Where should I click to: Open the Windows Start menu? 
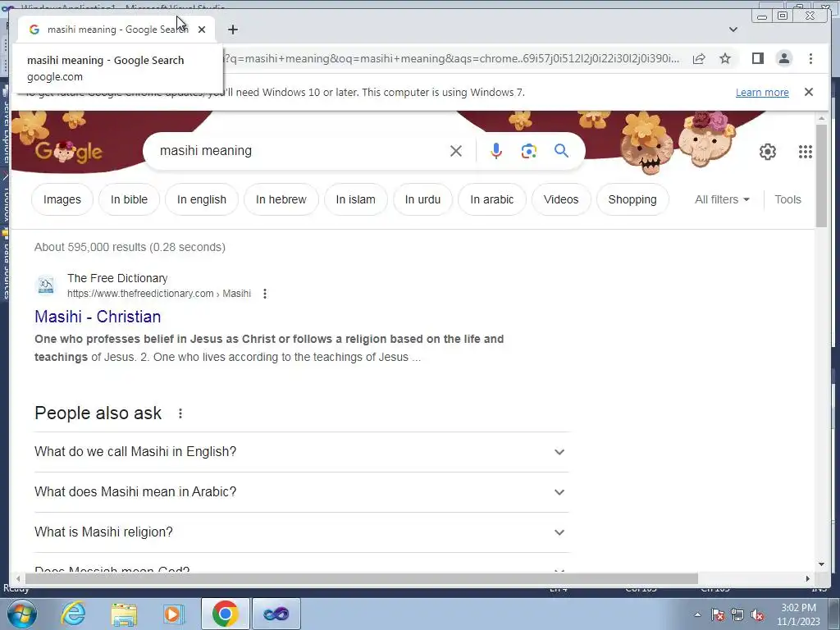pyautogui.click(x=21, y=614)
